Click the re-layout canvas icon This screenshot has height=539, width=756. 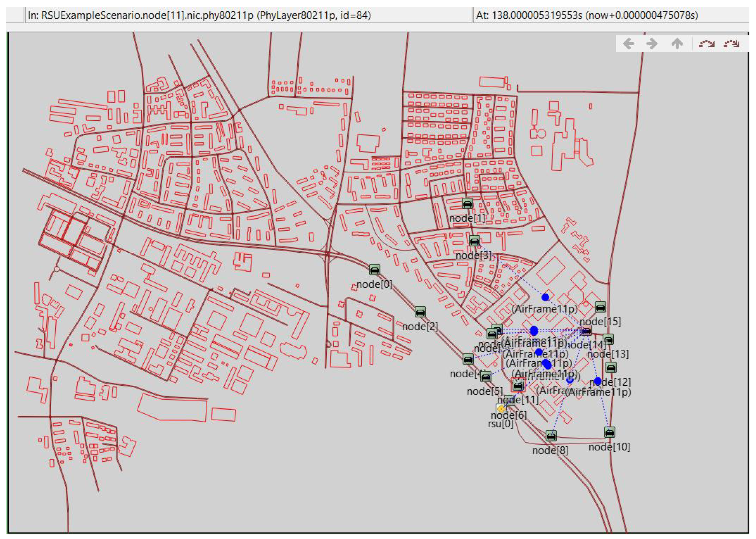[x=707, y=43]
